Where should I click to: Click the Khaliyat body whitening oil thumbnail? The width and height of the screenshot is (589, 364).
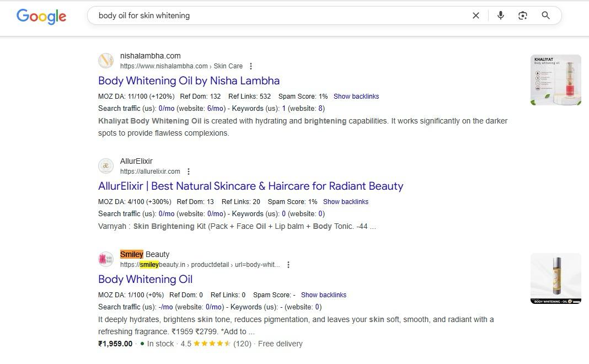click(x=555, y=80)
